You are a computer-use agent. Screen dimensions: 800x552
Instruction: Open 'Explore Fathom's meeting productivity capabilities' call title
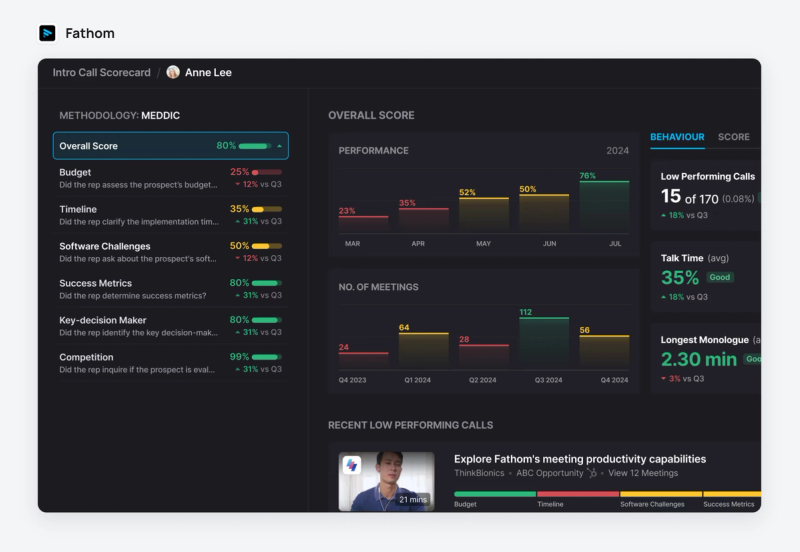(580, 459)
